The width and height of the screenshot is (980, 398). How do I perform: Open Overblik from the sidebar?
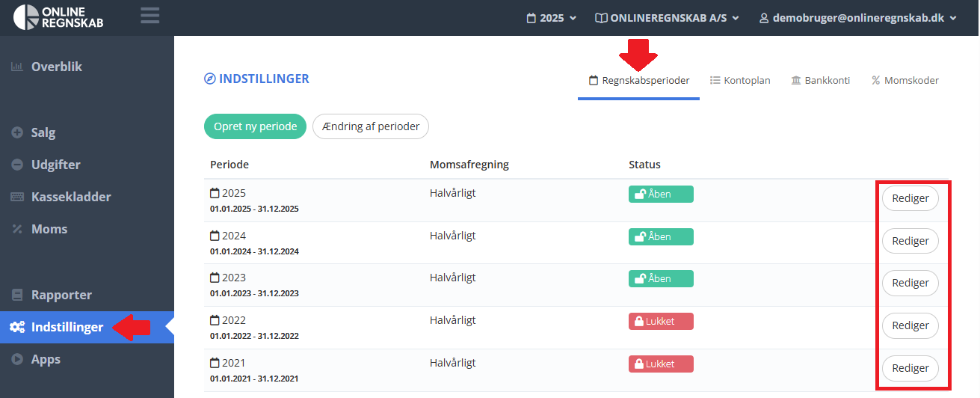[x=56, y=67]
